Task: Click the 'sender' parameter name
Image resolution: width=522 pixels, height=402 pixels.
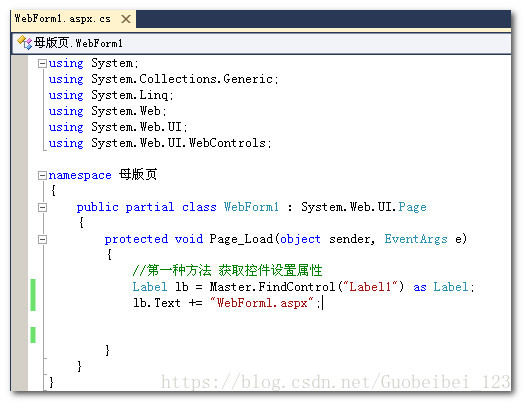Action: coord(350,239)
